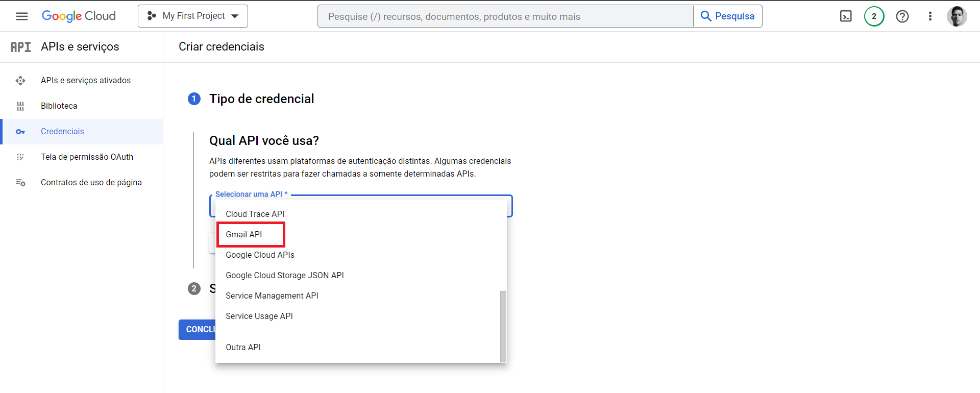980x393 pixels.
Task: Activate Cloud Shell terminal icon
Action: coord(846,16)
